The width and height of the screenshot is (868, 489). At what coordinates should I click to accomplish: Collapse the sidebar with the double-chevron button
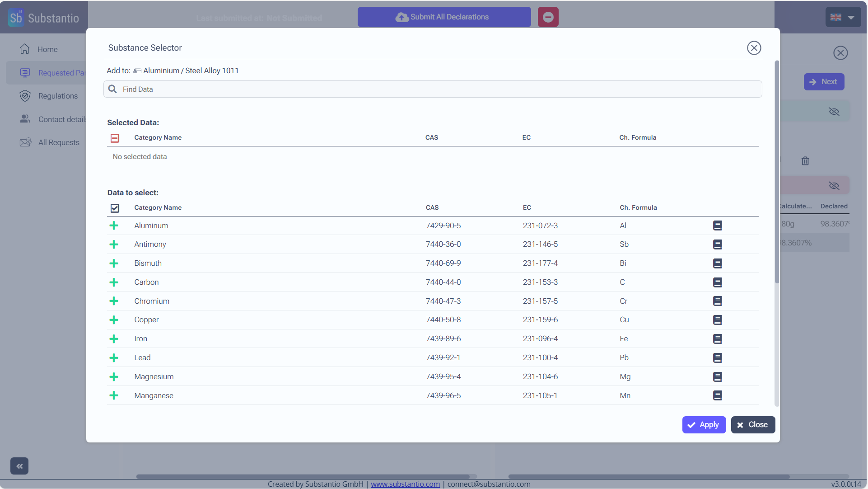tap(19, 466)
